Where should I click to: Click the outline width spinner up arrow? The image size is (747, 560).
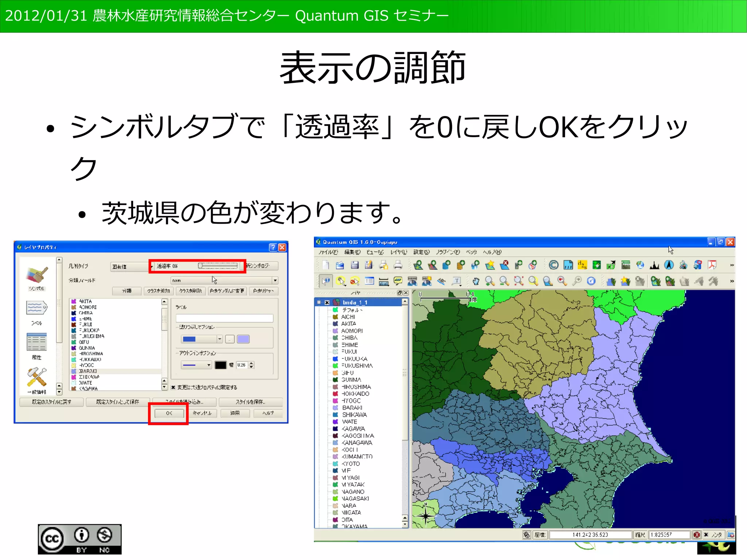coord(251,363)
